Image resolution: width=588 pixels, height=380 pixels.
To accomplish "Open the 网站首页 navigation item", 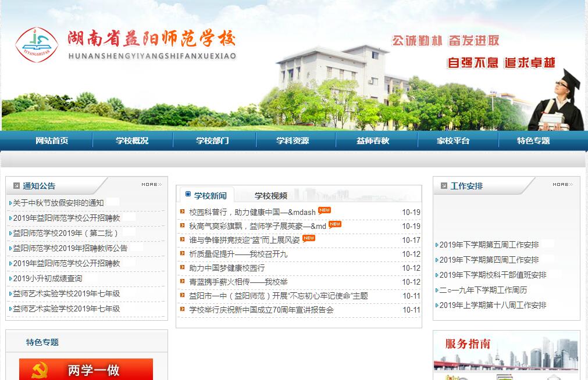I will coord(52,141).
